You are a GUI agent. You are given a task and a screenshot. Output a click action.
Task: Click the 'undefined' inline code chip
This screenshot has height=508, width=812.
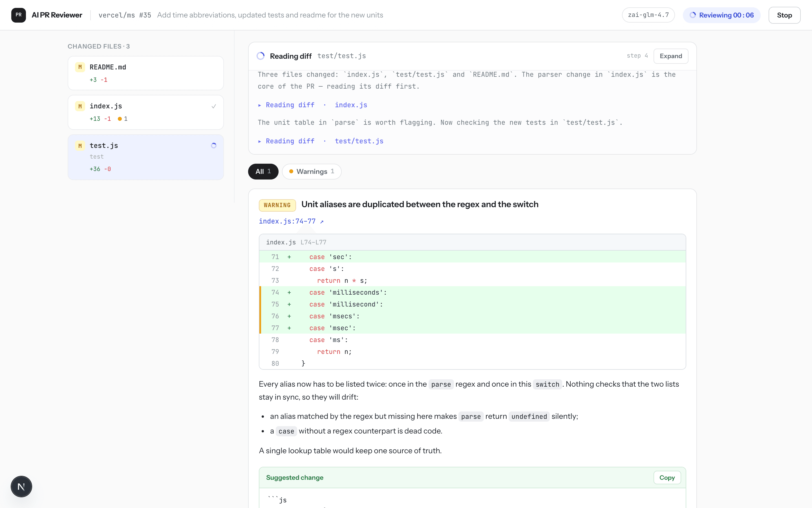point(529,417)
